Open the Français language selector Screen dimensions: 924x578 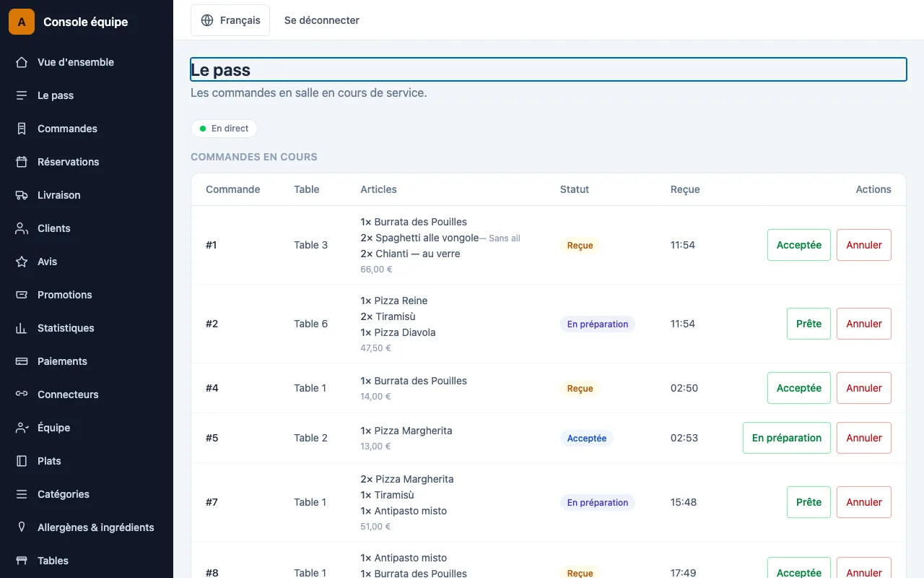point(230,20)
